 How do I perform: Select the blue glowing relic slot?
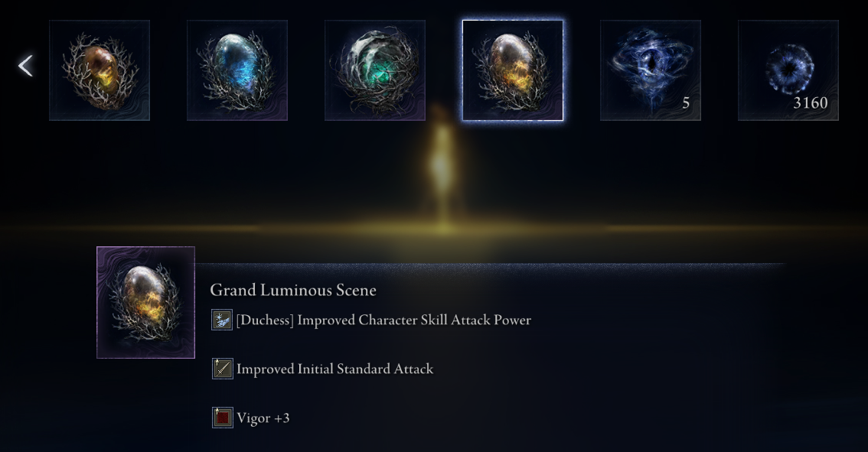[x=237, y=70]
